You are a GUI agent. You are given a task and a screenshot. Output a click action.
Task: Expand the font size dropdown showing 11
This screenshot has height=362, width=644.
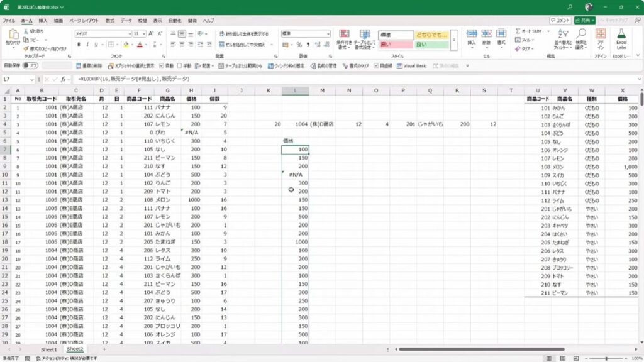pyautogui.click(x=144, y=33)
